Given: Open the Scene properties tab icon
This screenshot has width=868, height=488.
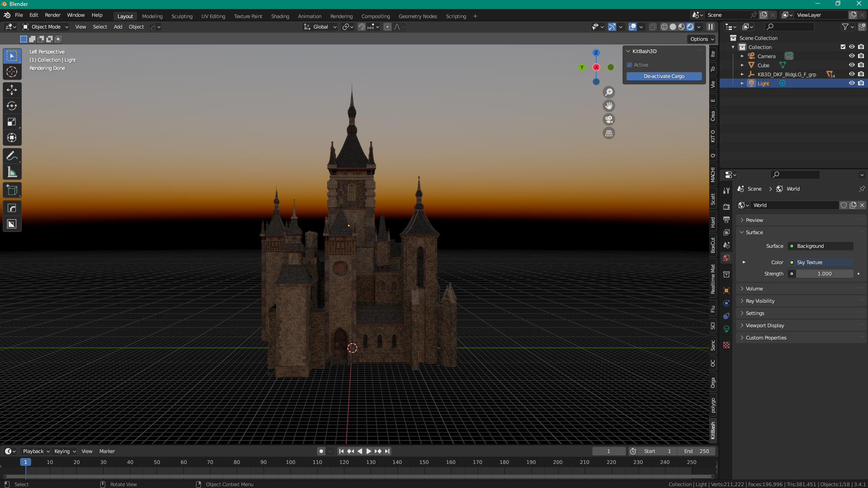Looking at the screenshot, I should (726, 245).
